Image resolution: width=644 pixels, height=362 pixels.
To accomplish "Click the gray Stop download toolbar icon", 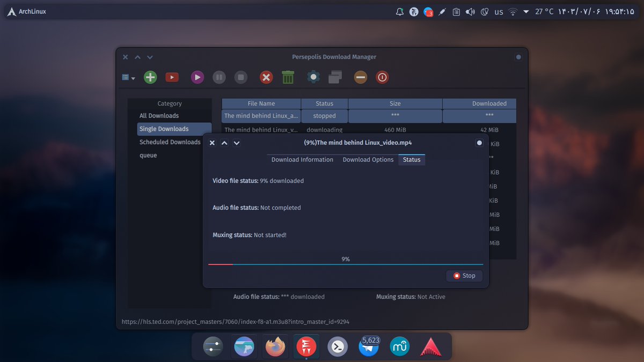I will [241, 77].
